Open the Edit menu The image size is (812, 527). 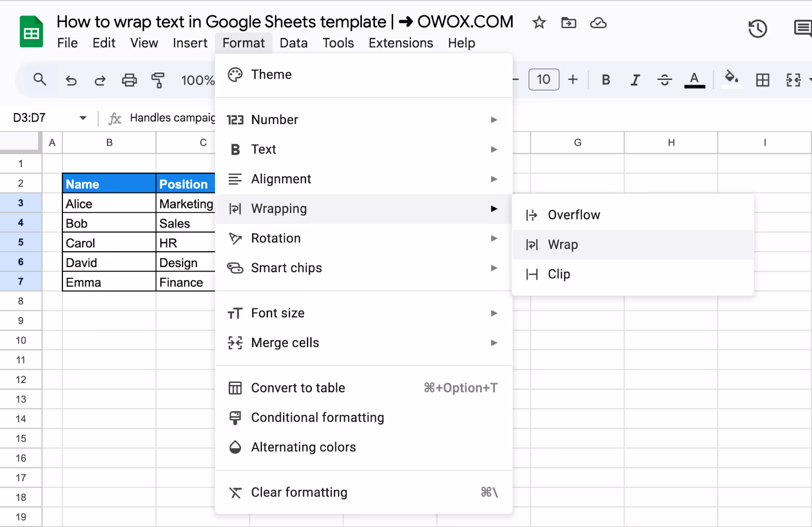pos(104,43)
